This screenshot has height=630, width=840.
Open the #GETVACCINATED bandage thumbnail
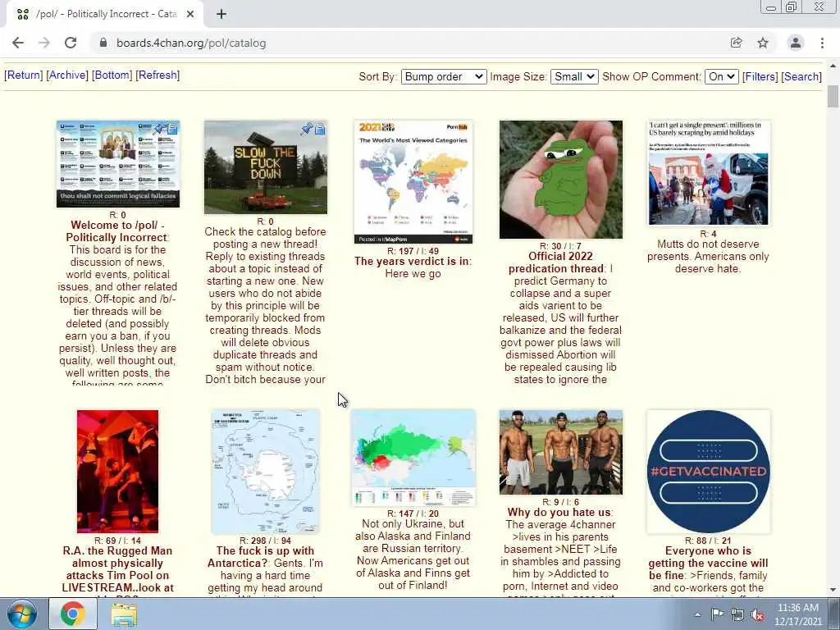(x=708, y=472)
